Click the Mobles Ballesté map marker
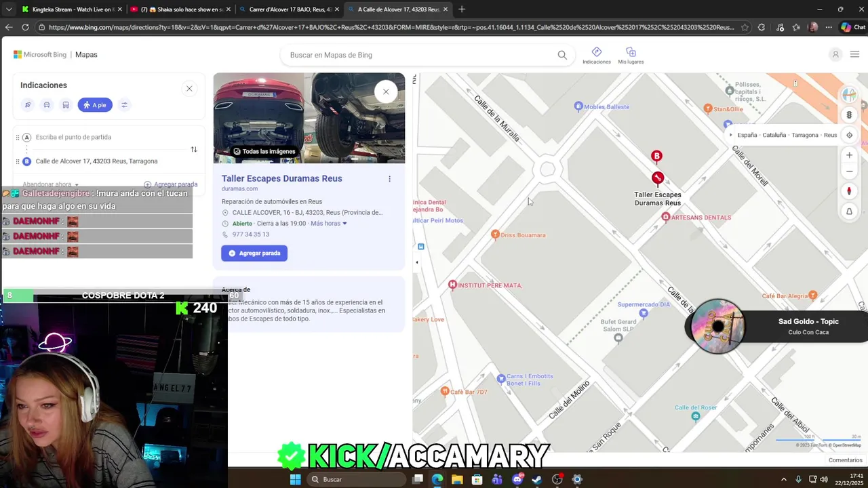Screen dimensions: 868x488 tap(578, 106)
